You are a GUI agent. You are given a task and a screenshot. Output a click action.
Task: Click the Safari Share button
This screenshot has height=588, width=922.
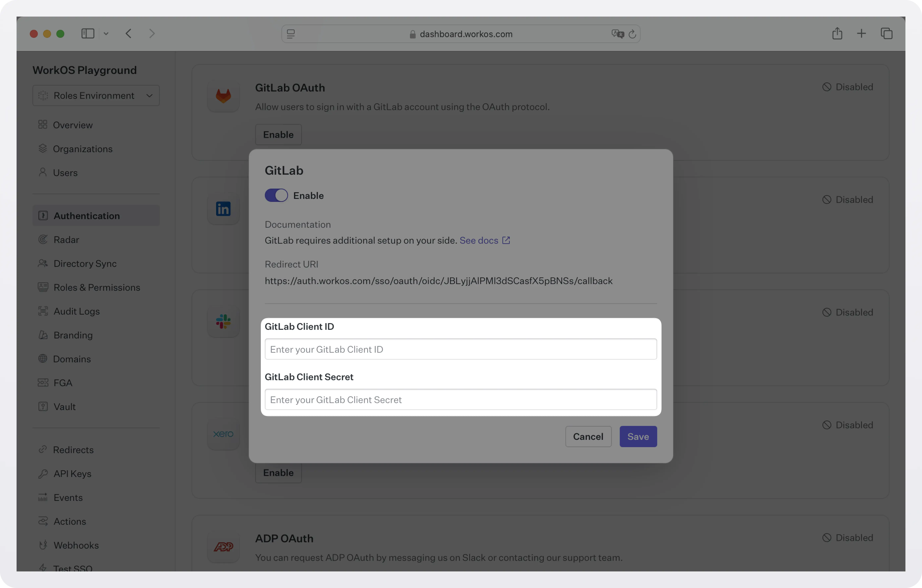coord(837,33)
